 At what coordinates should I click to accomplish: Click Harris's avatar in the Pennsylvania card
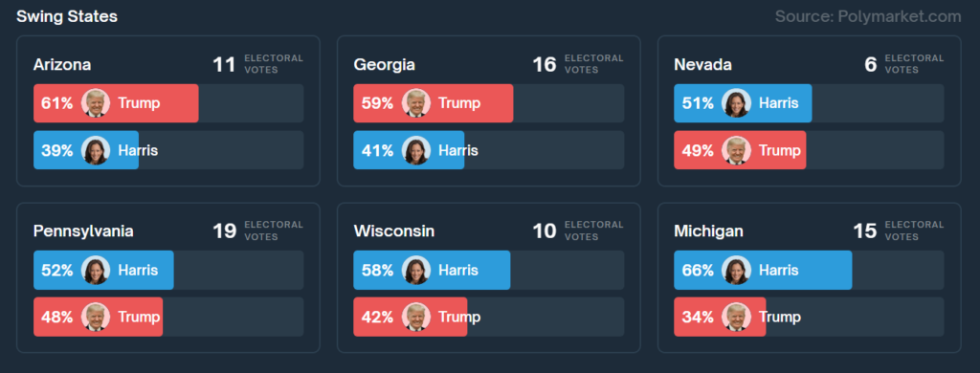(96, 270)
